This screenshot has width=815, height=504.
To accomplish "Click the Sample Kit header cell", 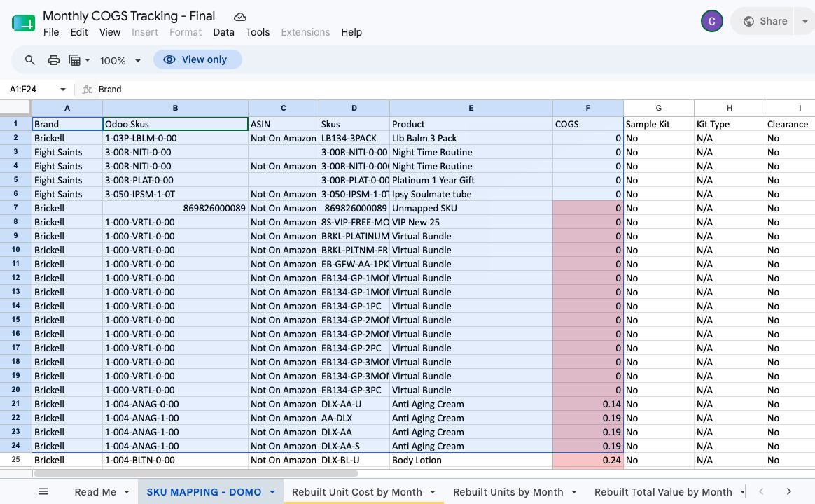I will [659, 124].
